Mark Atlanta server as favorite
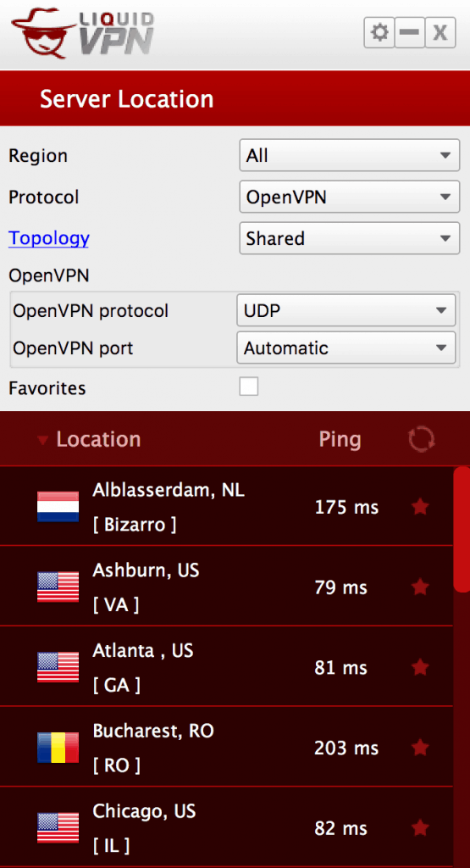470x868 pixels. point(421,667)
